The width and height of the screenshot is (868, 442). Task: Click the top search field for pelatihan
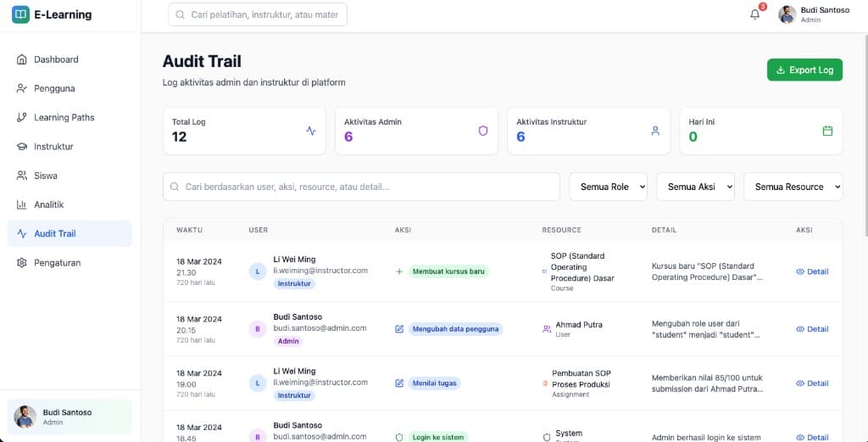click(x=258, y=14)
